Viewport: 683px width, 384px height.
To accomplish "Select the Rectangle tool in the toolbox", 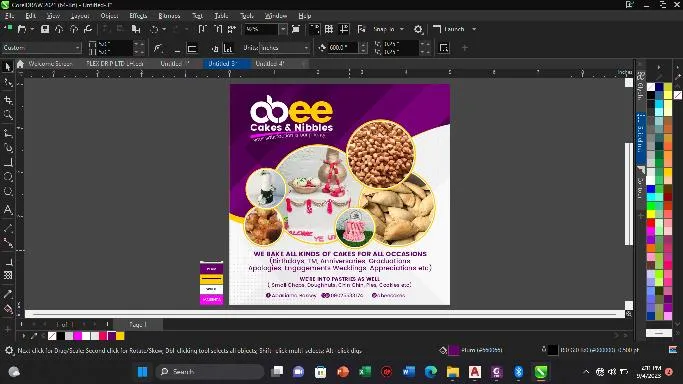I will click(8, 162).
